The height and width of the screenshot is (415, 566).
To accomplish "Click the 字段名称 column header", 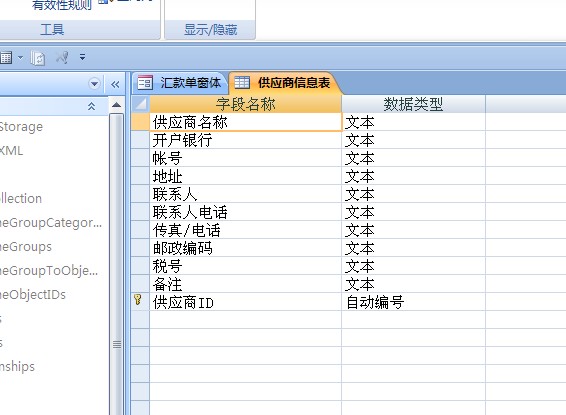I will 245,104.
